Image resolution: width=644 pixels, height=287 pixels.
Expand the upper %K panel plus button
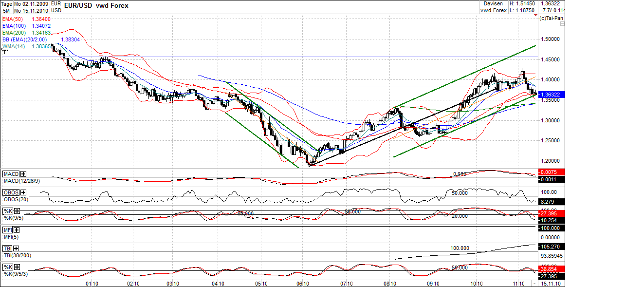click(x=18, y=210)
